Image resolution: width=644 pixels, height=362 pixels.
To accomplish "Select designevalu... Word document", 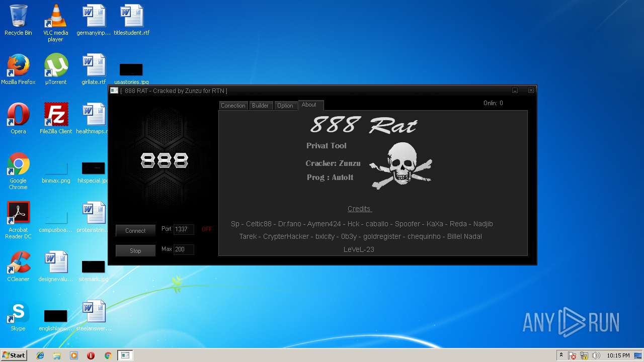I will tap(56, 266).
